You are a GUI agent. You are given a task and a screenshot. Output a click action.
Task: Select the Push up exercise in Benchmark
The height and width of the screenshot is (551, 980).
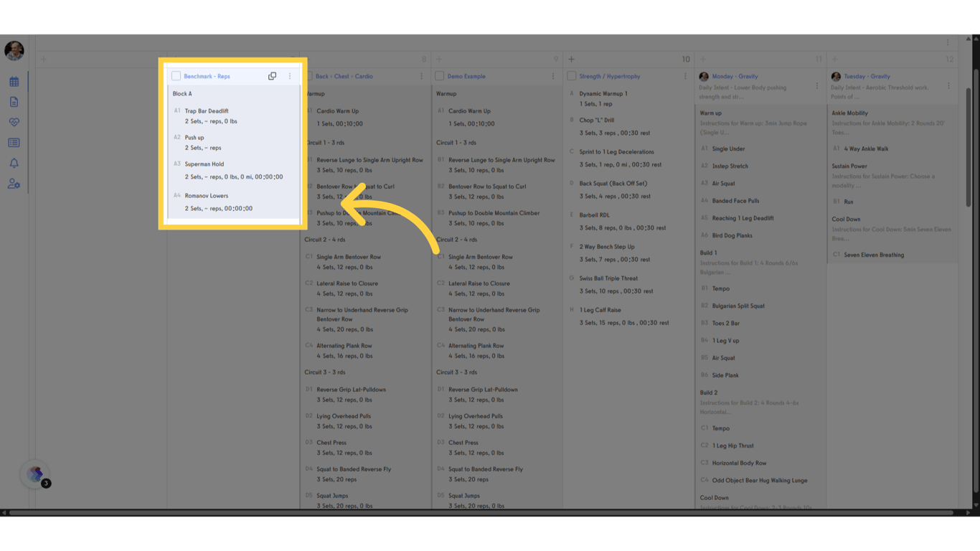(x=194, y=138)
